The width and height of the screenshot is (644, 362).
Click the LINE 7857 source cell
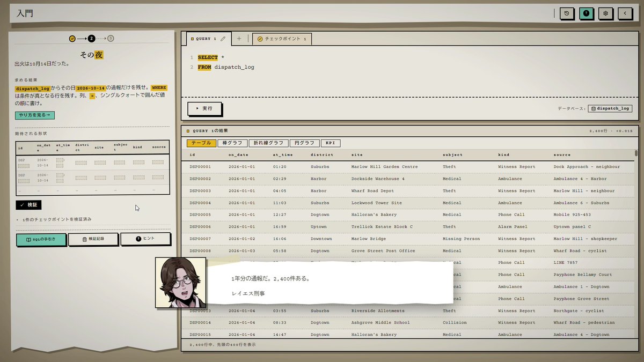(565, 263)
